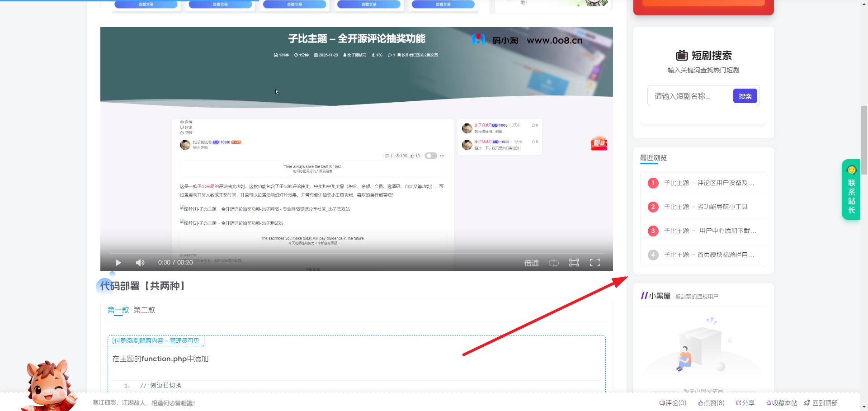Open 评论(0) in the bottom bar

(x=673, y=403)
